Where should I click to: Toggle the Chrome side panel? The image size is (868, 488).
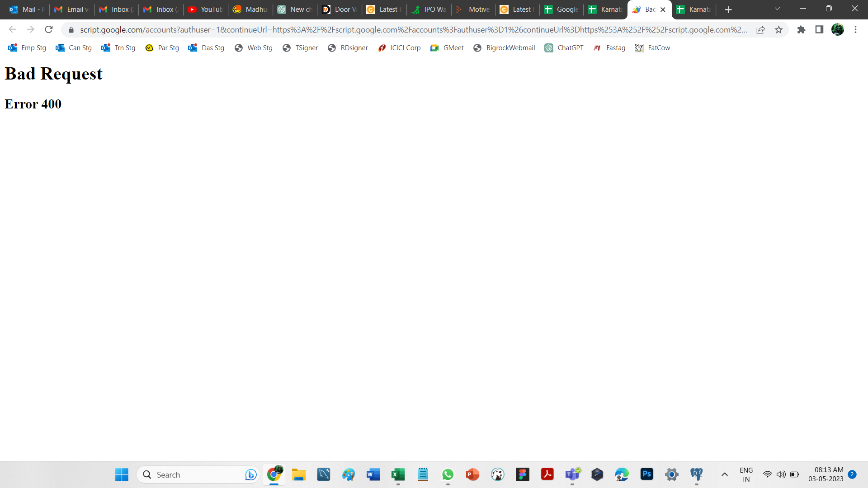point(819,30)
